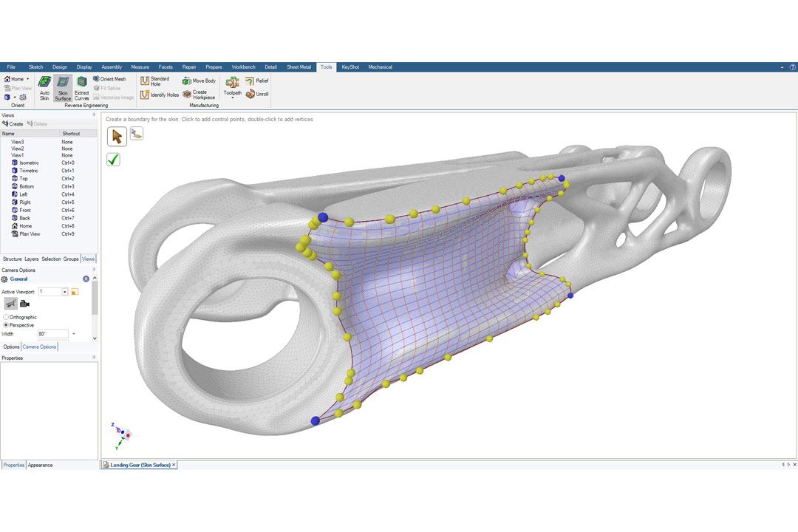The height and width of the screenshot is (532, 798).
Task: Click the Auto Skin tool
Action: pos(44,86)
